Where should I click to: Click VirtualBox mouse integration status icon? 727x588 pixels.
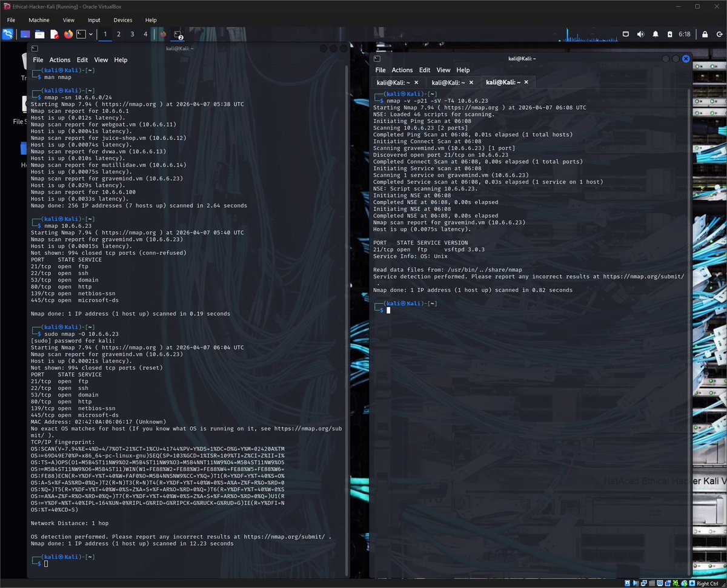pyautogui.click(x=684, y=583)
